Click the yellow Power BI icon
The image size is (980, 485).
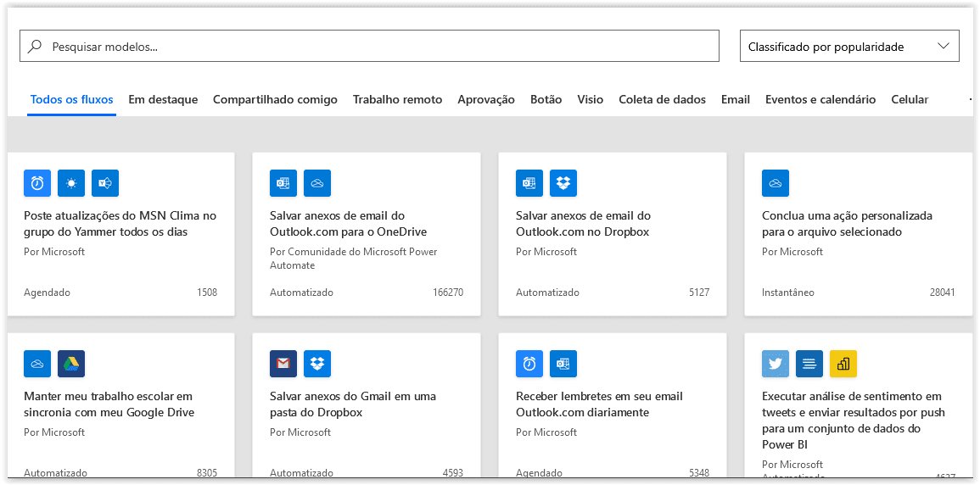point(843,363)
